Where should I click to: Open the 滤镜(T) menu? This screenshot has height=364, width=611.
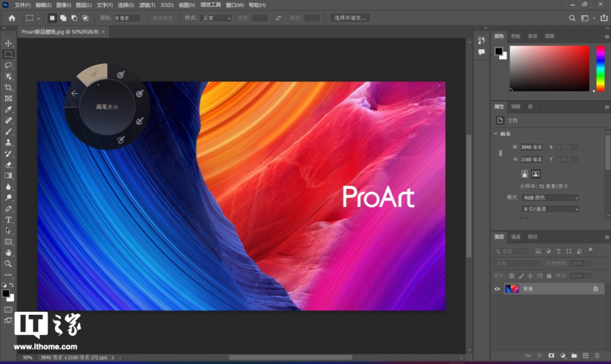click(147, 5)
